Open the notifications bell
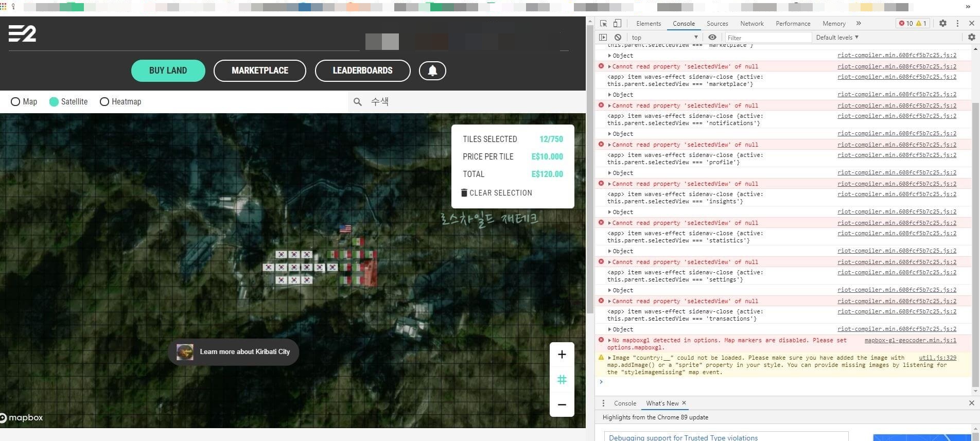 pos(432,70)
